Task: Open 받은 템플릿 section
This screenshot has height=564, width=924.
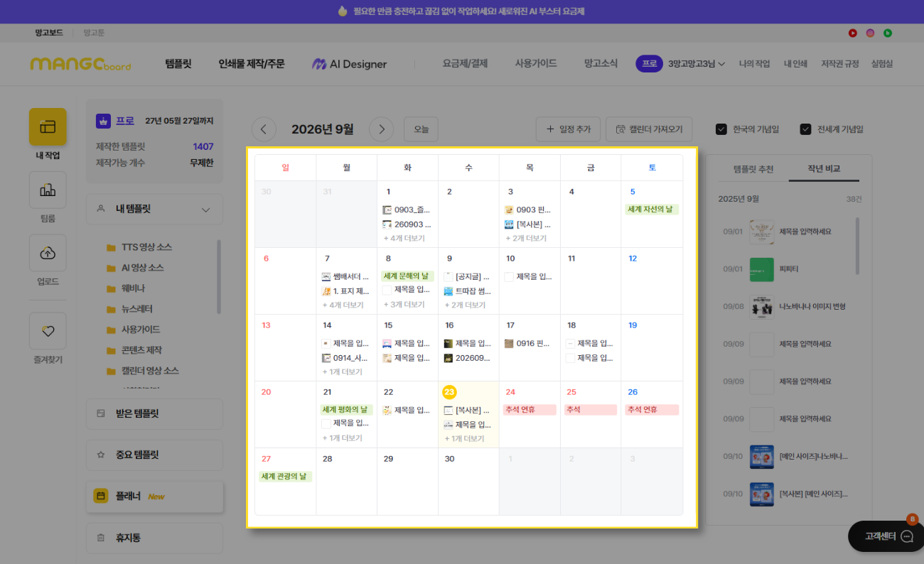Action: coord(154,414)
